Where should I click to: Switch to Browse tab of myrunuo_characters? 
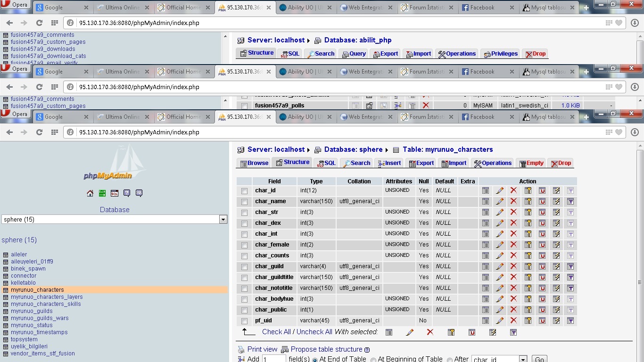[x=254, y=163]
